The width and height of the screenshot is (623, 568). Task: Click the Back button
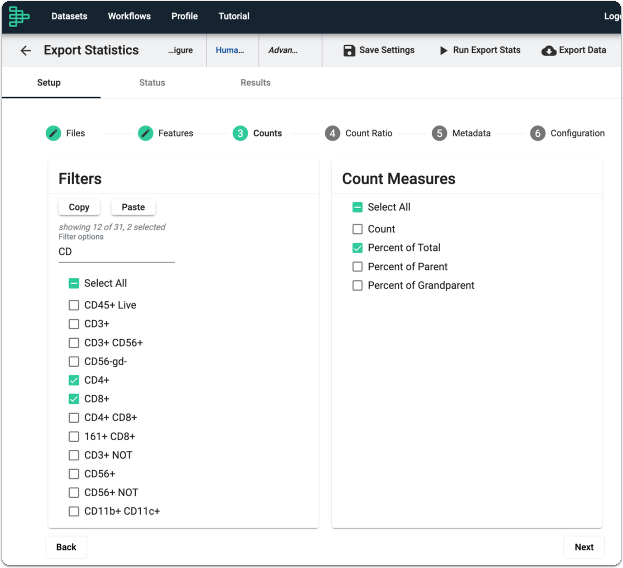66,547
